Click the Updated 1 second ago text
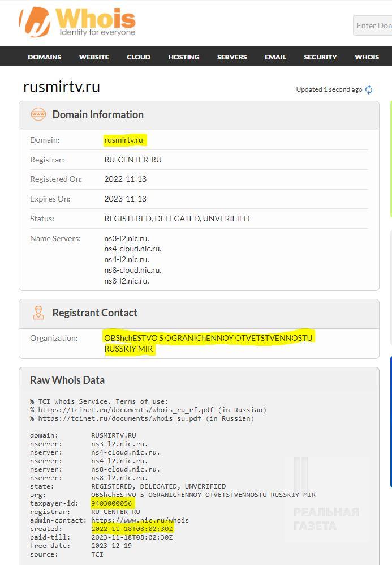 click(329, 89)
